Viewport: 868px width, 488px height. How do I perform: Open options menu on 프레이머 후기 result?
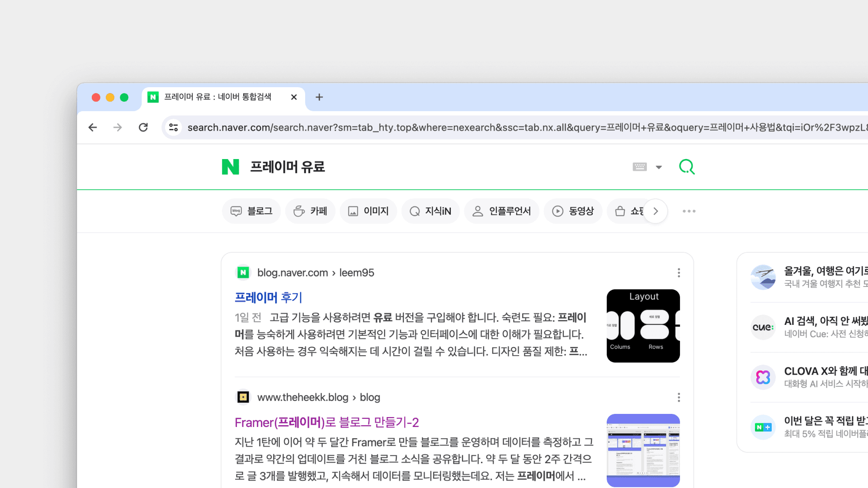coord(679,273)
